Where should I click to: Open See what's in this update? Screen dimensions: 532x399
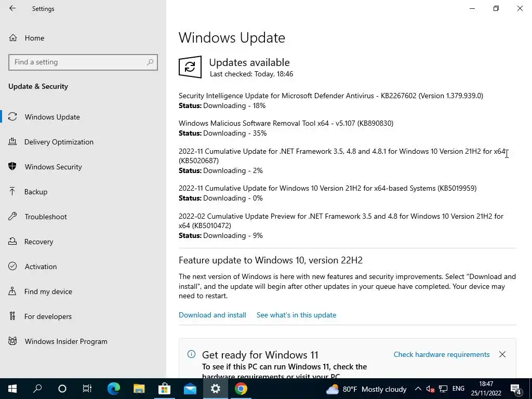(x=296, y=315)
